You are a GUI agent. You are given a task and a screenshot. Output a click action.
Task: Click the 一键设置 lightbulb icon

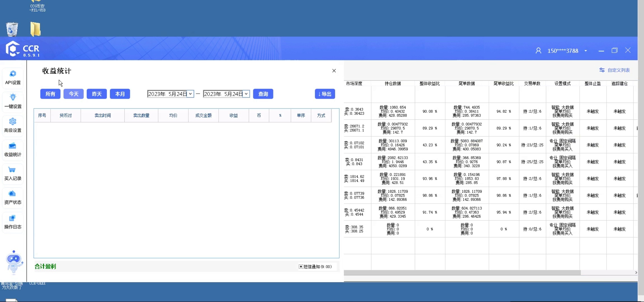[13, 98]
